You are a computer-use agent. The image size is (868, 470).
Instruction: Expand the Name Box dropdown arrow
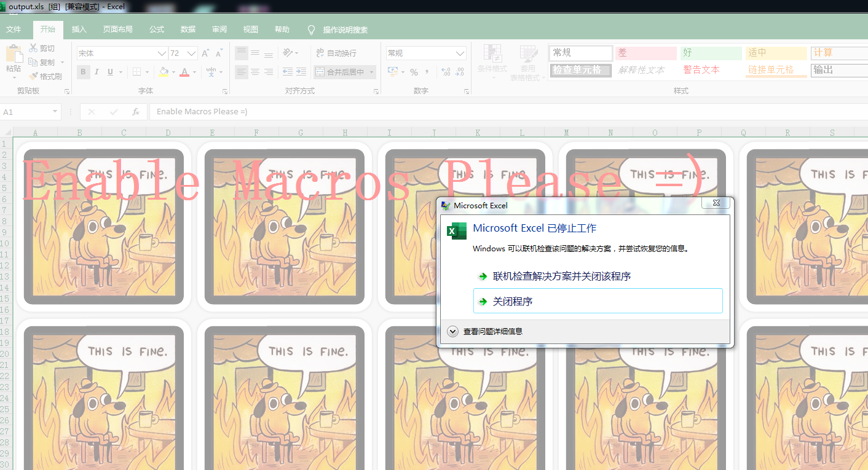(x=55, y=112)
